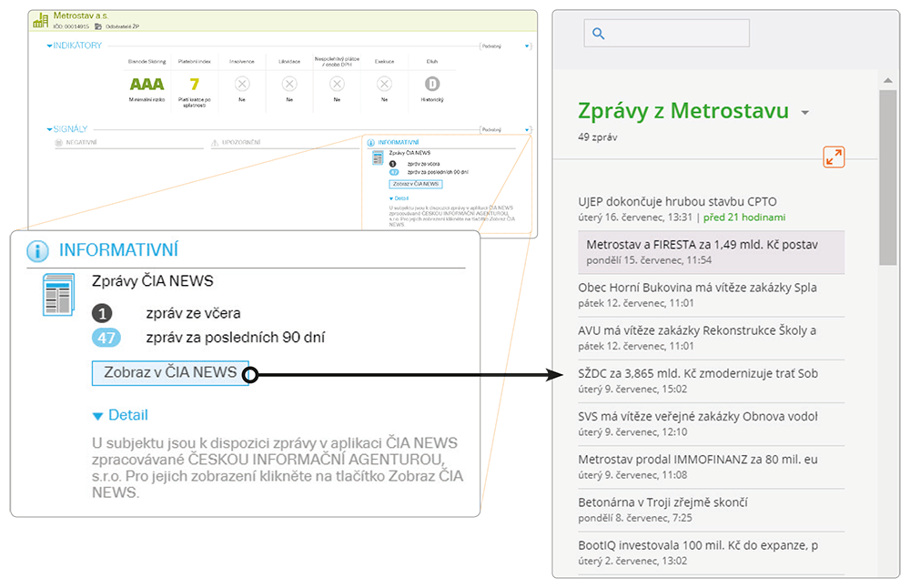Click the NEGATIVNÍ signal icon
Screen dimensions: 910x588
pyautogui.click(x=58, y=143)
